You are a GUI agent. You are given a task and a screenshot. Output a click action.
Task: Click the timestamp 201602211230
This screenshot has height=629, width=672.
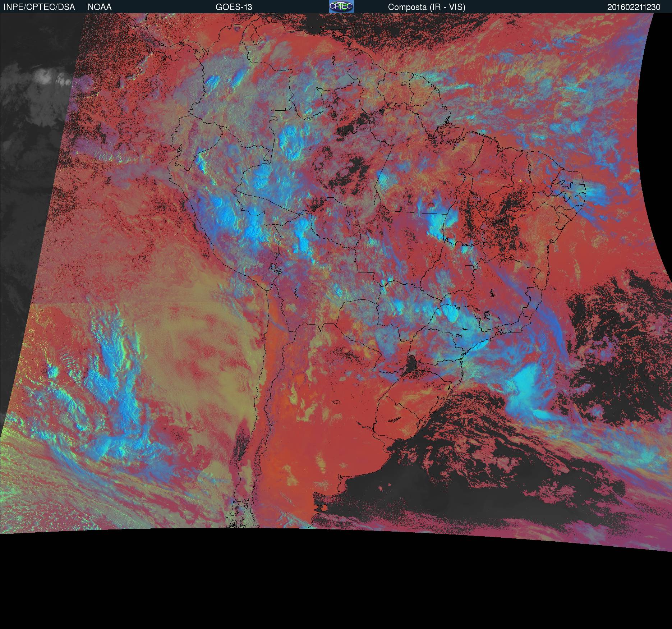tap(634, 7)
